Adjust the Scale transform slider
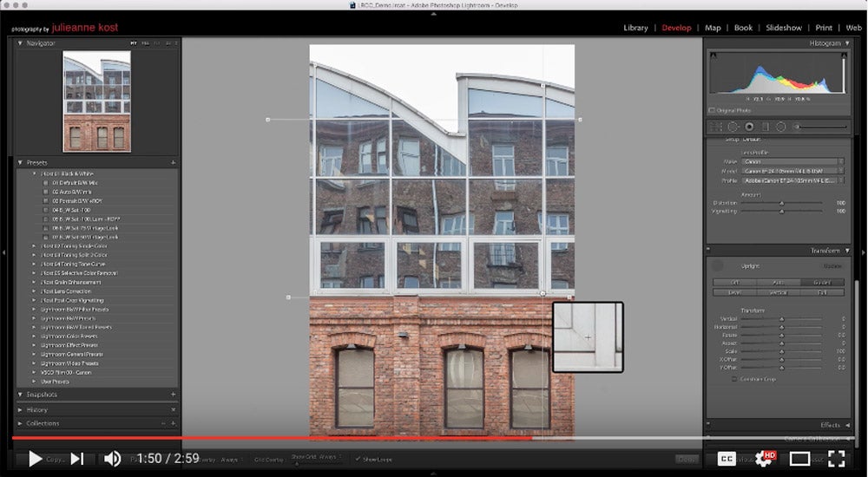 click(782, 351)
